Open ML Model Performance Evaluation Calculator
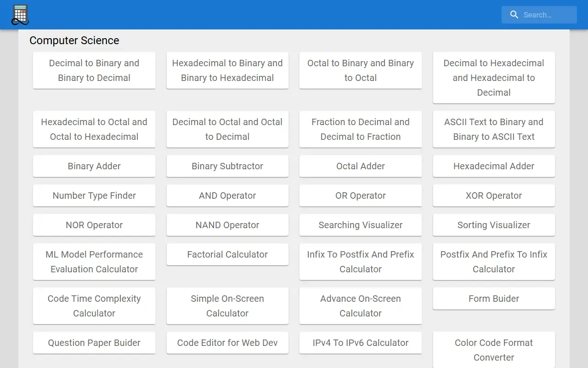The width and height of the screenshot is (588, 368). (x=94, y=262)
